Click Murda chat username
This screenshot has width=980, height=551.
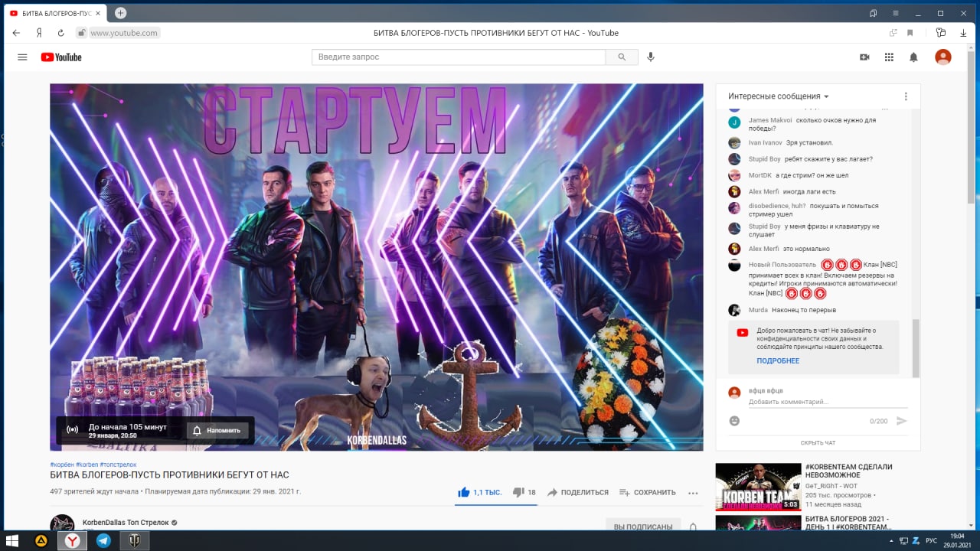[758, 310]
